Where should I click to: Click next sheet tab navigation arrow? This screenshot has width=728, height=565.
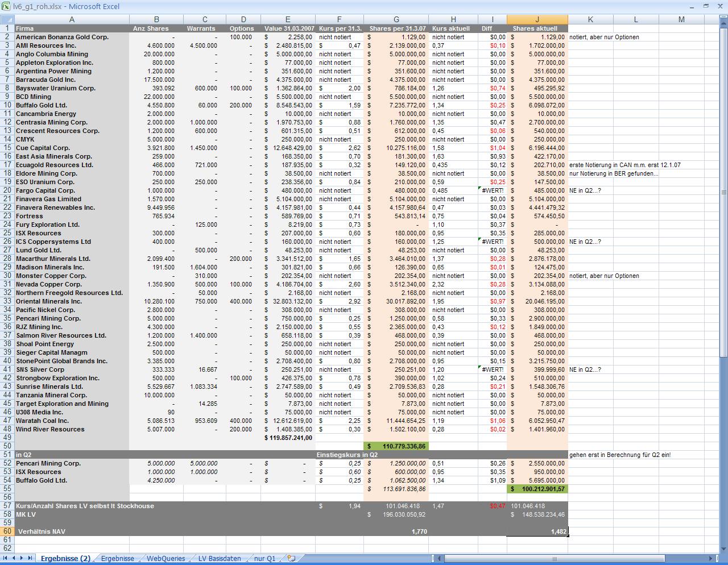[x=22, y=559]
